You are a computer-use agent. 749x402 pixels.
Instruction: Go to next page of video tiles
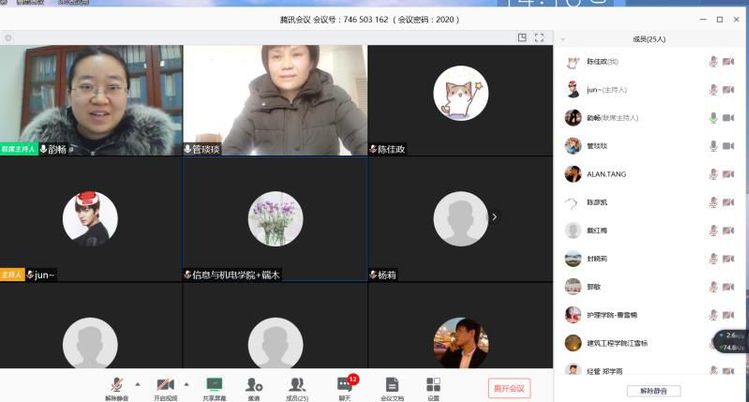[x=494, y=216]
